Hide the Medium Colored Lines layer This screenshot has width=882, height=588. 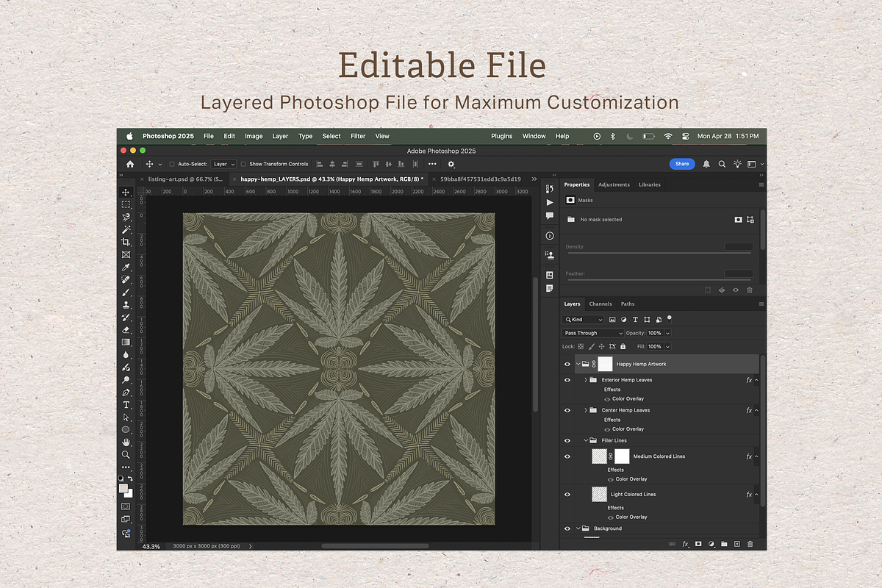(567, 456)
